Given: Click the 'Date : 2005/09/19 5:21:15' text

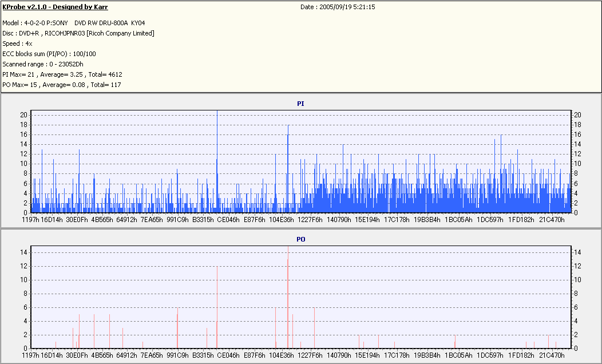Looking at the screenshot, I should point(338,7).
